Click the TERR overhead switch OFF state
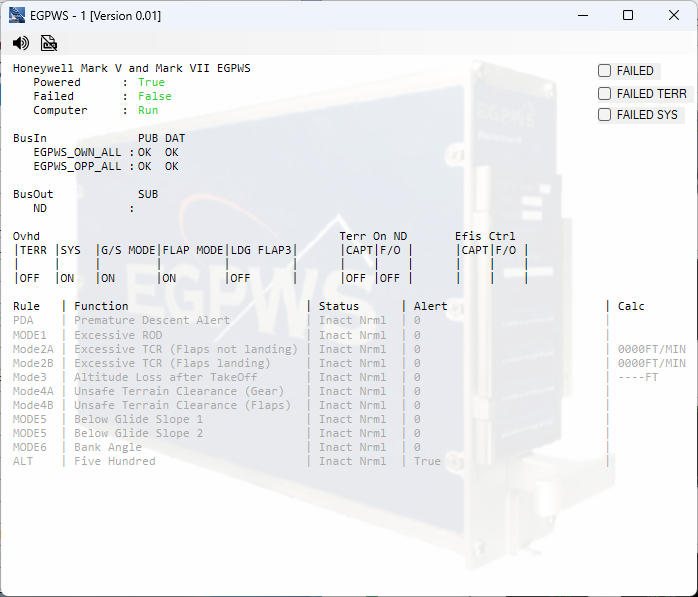This screenshot has height=597, width=698. click(x=30, y=278)
